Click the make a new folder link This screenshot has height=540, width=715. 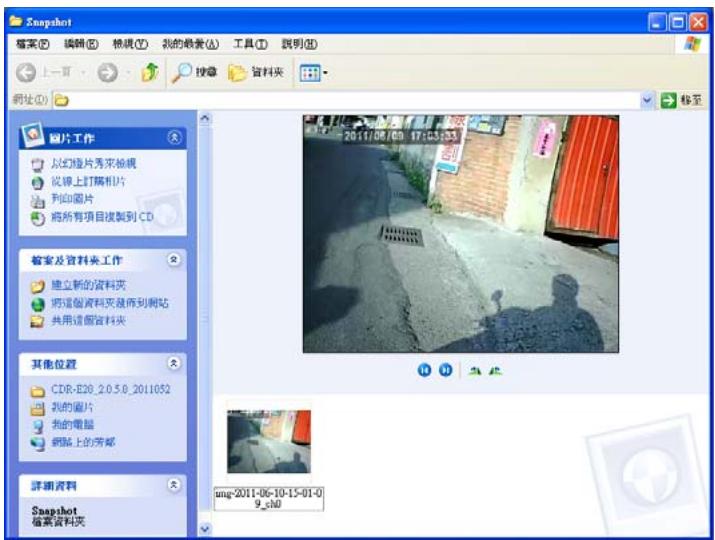(x=88, y=286)
